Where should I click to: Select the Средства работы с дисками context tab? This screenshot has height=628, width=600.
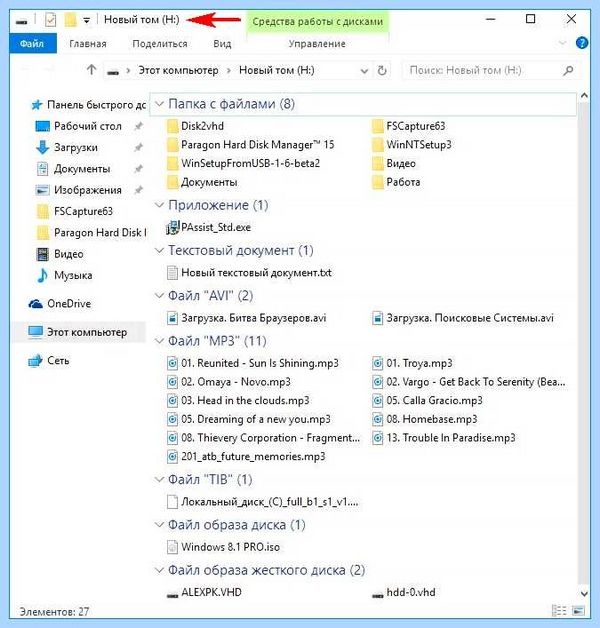pyautogui.click(x=318, y=22)
